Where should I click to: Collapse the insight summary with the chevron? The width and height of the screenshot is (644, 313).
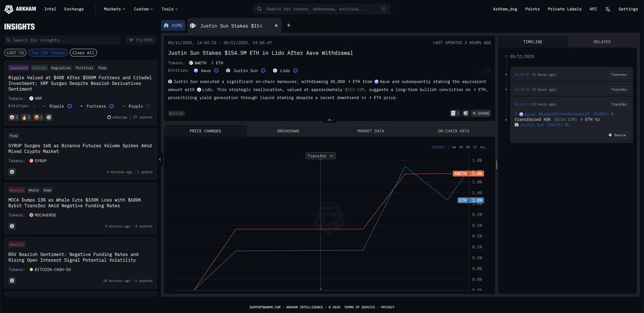pos(330,120)
